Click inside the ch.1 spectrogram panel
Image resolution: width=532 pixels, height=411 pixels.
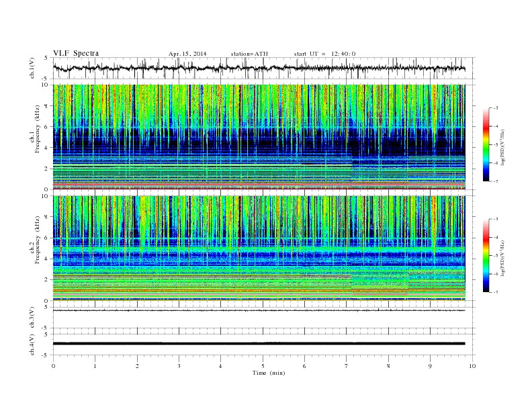(x=259, y=136)
